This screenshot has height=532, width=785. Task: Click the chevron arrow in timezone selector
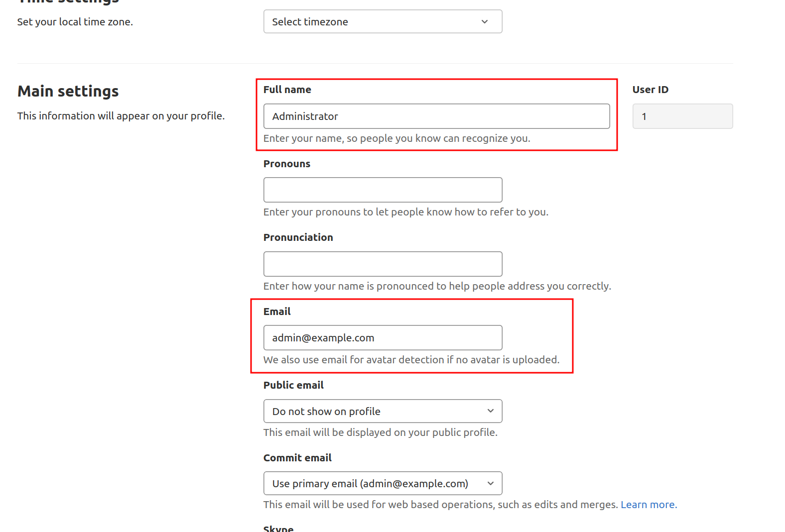(x=484, y=22)
